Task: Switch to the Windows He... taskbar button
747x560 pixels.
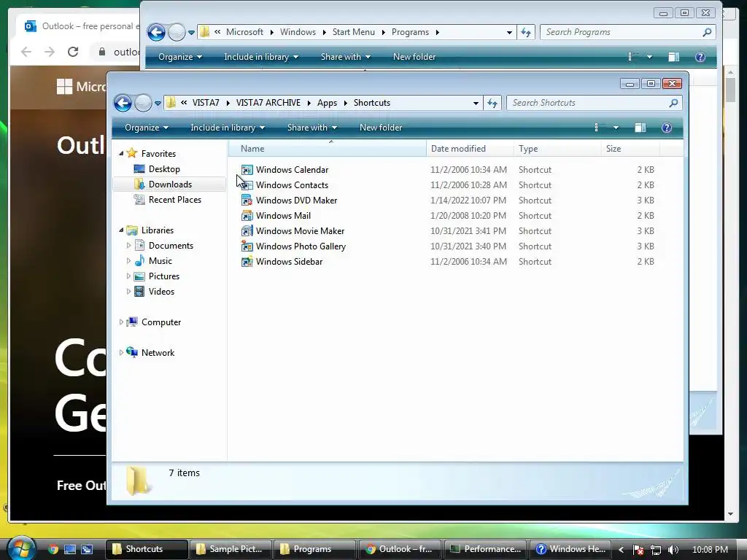Action: 570,549
